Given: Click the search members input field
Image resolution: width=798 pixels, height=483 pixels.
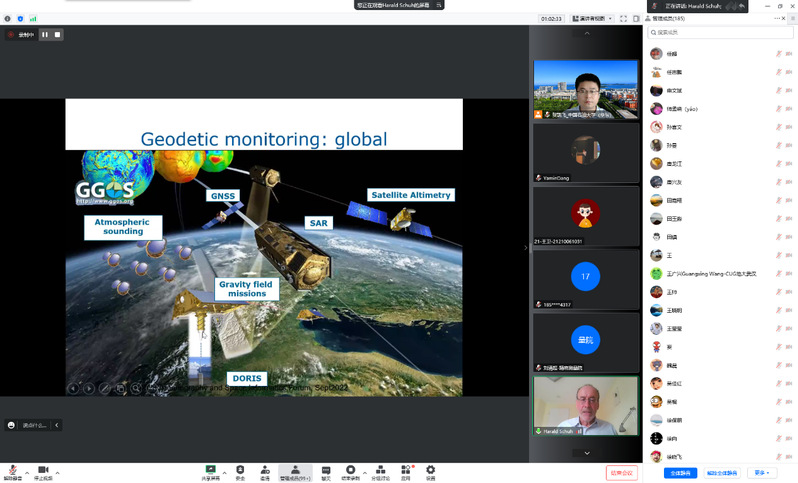Looking at the screenshot, I should tap(720, 32).
